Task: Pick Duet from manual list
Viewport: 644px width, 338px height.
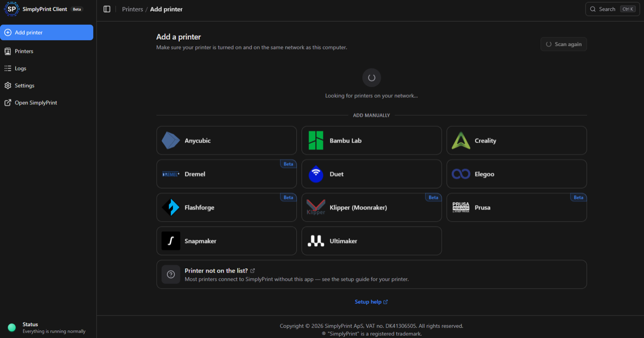Action: pos(371,174)
